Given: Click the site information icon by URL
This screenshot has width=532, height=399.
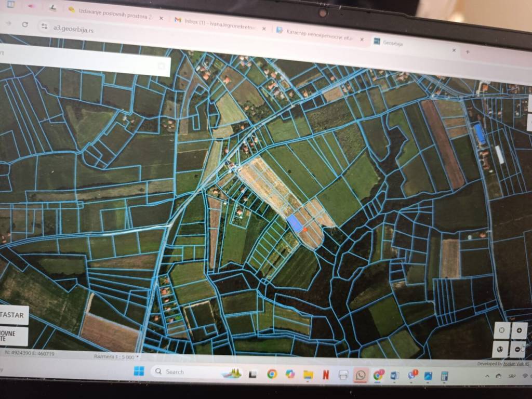Looking at the screenshot, I should point(45,26).
